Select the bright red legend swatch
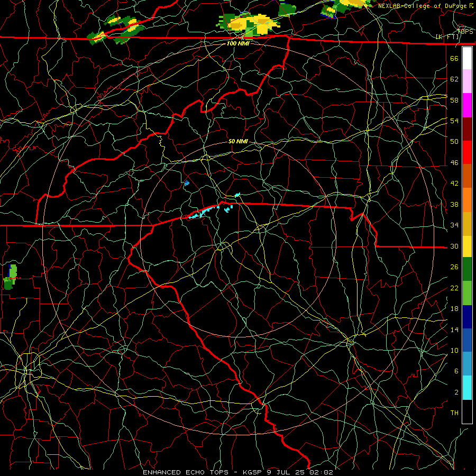This screenshot has height=476, width=476. tap(467, 153)
